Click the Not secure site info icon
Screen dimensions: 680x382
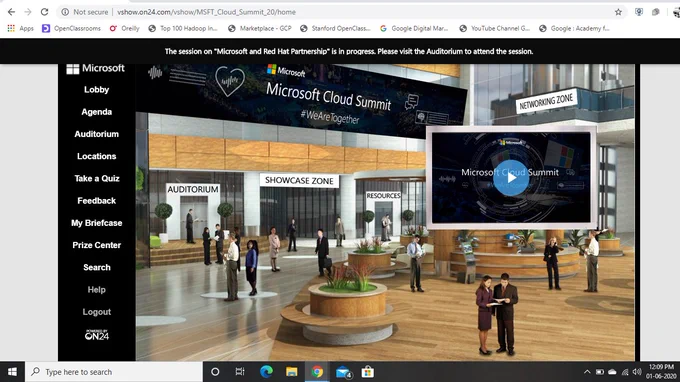65,12
